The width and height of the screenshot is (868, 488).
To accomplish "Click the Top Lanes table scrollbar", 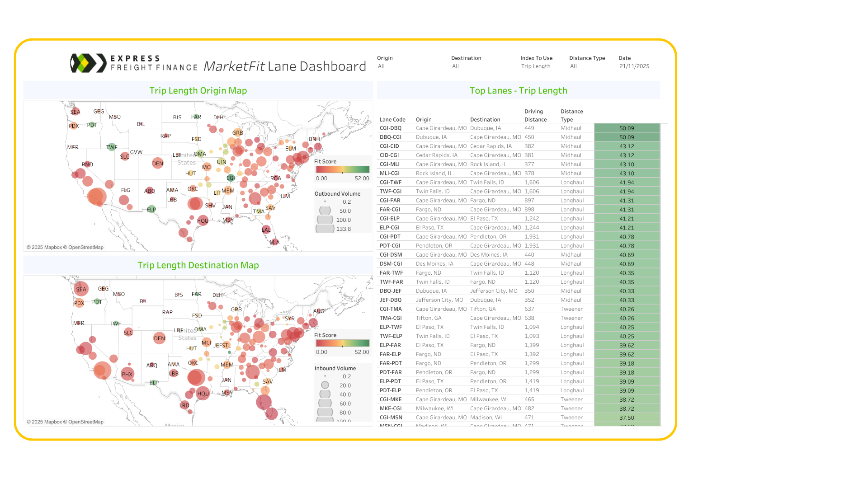I will point(664,271).
